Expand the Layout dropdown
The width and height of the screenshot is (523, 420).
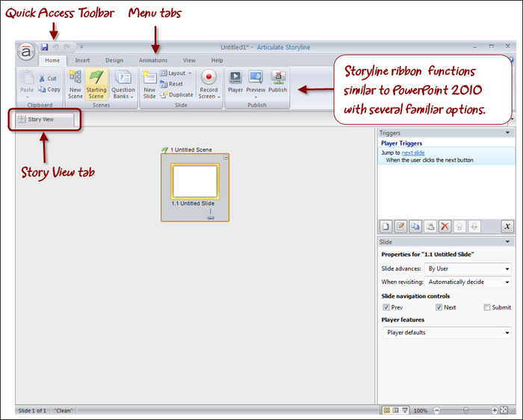pos(176,72)
